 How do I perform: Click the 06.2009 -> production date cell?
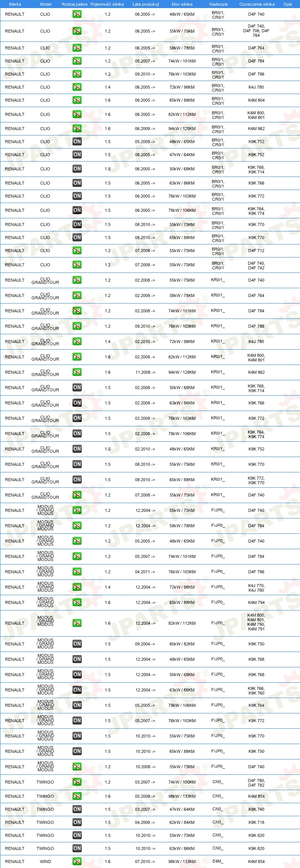click(145, 129)
